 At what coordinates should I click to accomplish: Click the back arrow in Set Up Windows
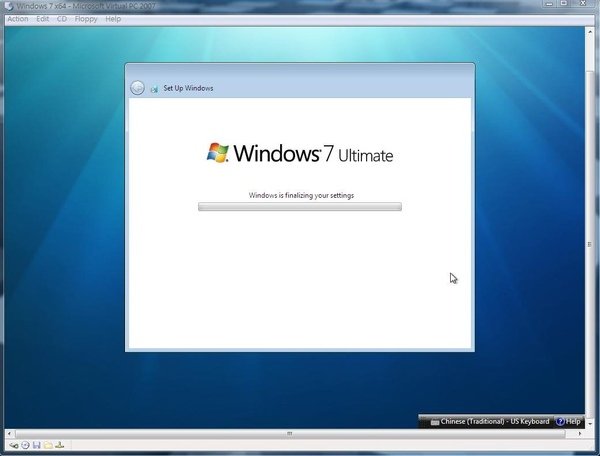137,88
